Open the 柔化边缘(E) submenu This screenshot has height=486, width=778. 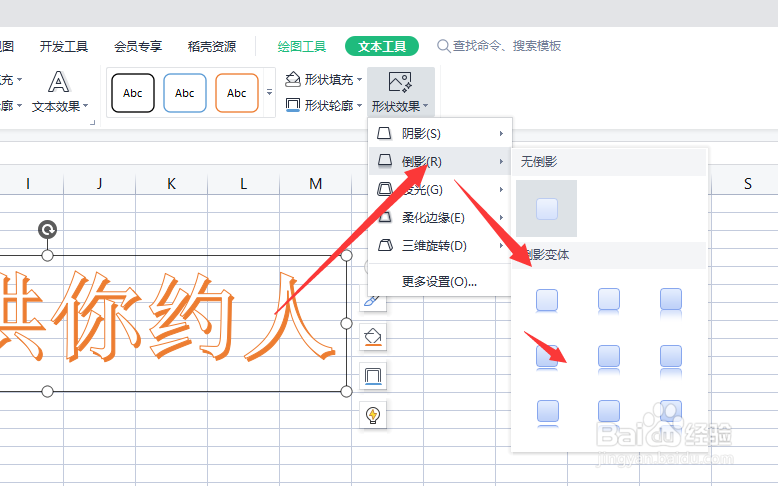(441, 217)
